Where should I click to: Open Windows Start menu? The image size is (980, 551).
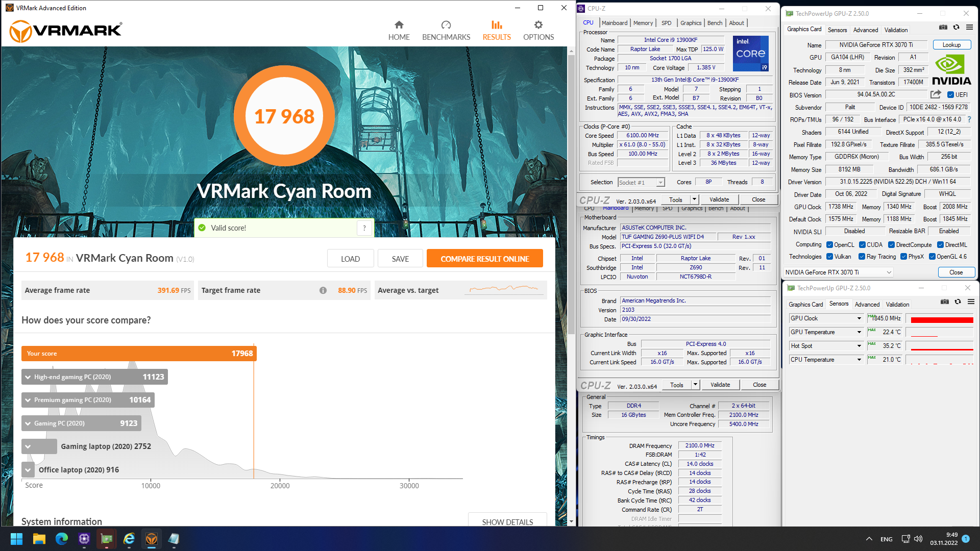16,539
